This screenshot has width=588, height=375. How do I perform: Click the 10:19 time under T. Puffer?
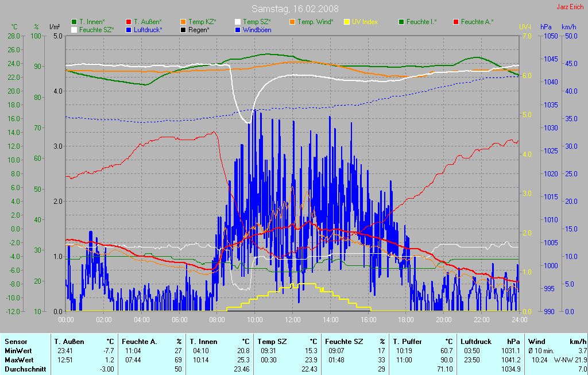pyautogui.click(x=404, y=351)
